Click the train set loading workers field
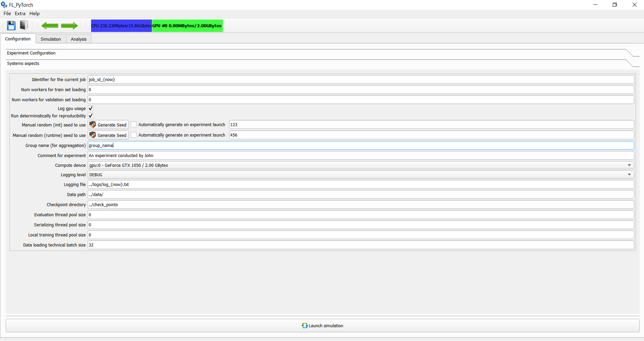Screen dimensions: 644x341 [361, 89]
